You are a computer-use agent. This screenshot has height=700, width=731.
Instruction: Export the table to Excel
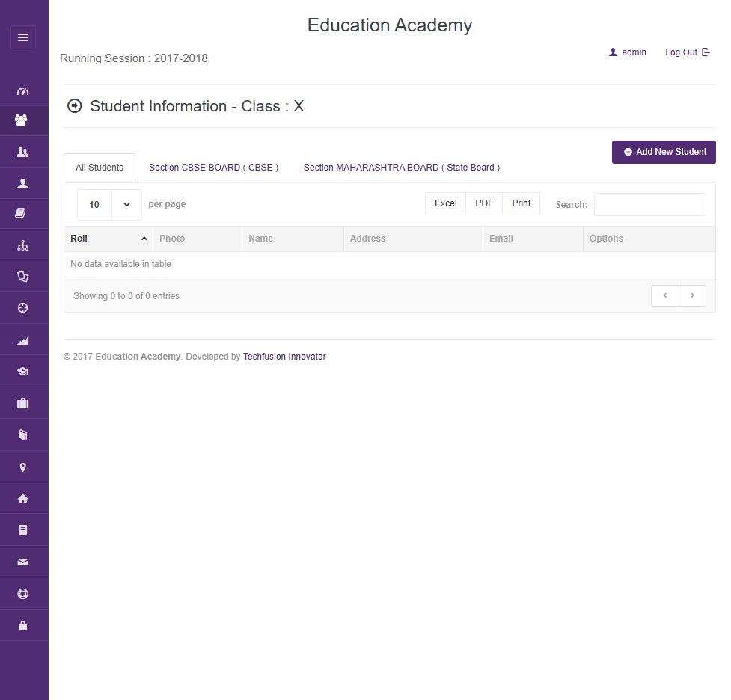(446, 203)
